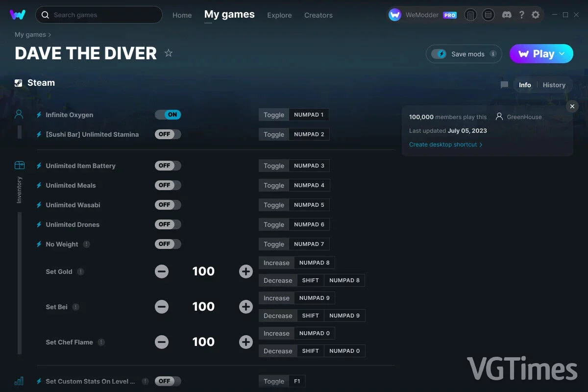This screenshot has height=392, width=588.
Task: Change SHIFT modifier for Set Bei Decrease
Action: pyautogui.click(x=310, y=316)
